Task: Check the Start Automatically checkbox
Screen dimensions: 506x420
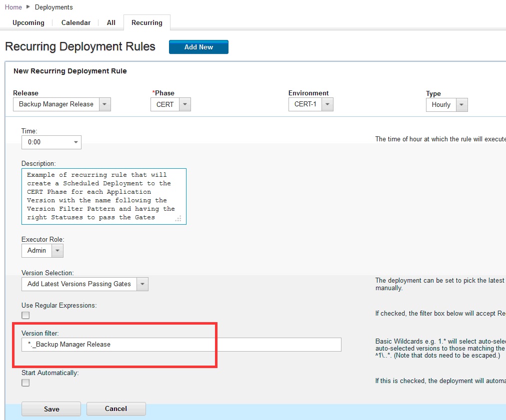Action: click(25, 383)
